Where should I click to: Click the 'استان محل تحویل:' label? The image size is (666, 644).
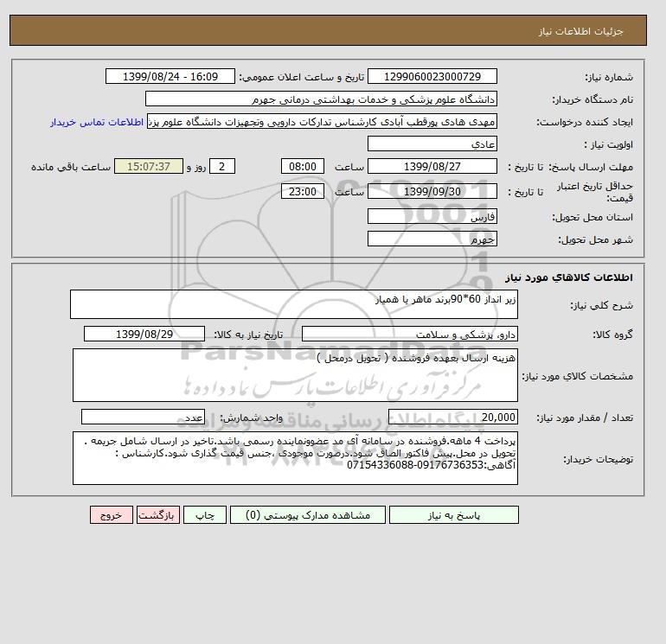coord(592,217)
